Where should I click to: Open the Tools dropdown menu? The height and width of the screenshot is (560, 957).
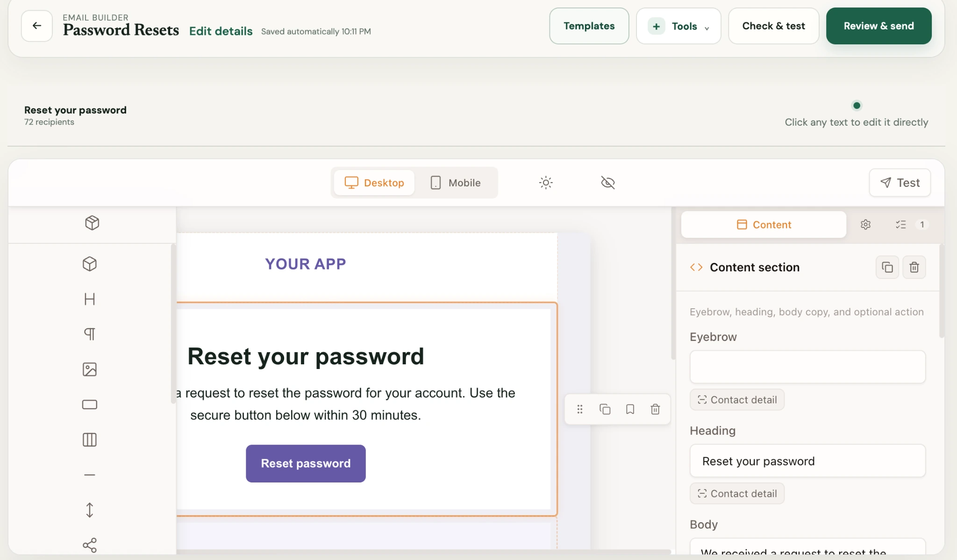pyautogui.click(x=678, y=26)
